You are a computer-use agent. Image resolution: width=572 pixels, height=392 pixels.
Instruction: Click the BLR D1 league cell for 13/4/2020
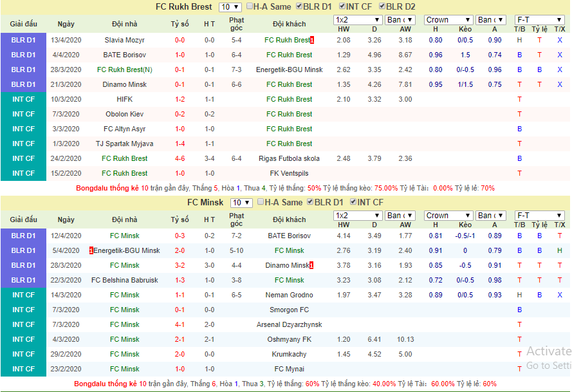click(x=23, y=40)
